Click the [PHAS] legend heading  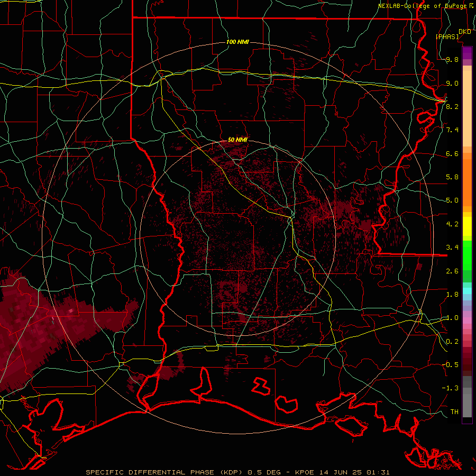tap(447, 36)
